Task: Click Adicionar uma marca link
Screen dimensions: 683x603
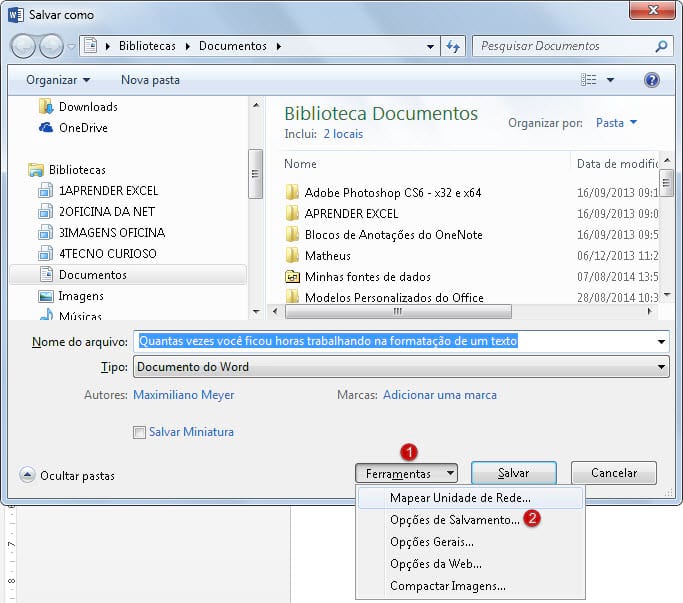Action: coord(439,395)
